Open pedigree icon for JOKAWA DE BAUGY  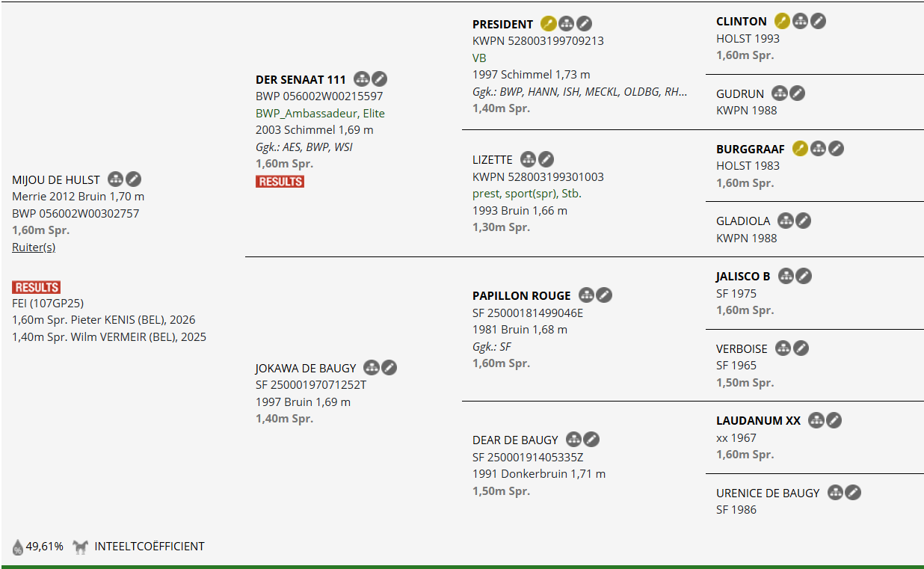(x=372, y=368)
